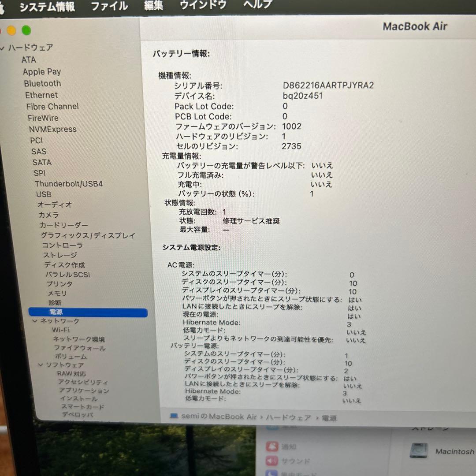Select オーディオ in the sidebar
Screen dimensions: 476x476
[55, 205]
